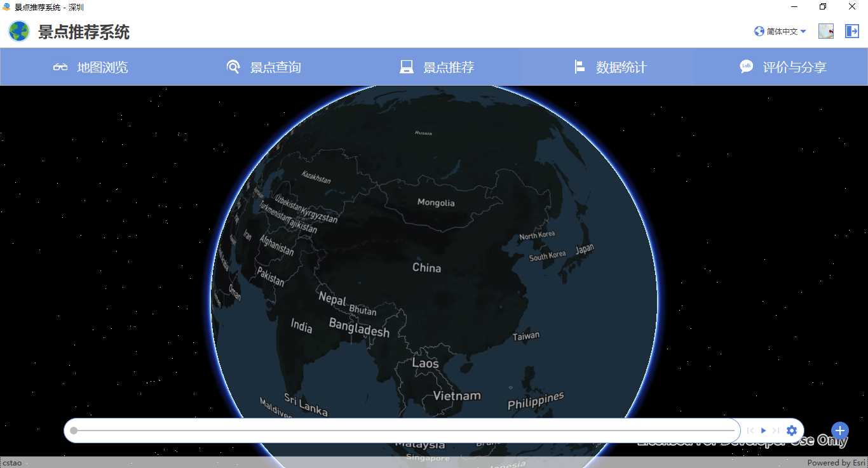Click the Mongolia label on globe
The image size is (868, 468).
point(436,203)
